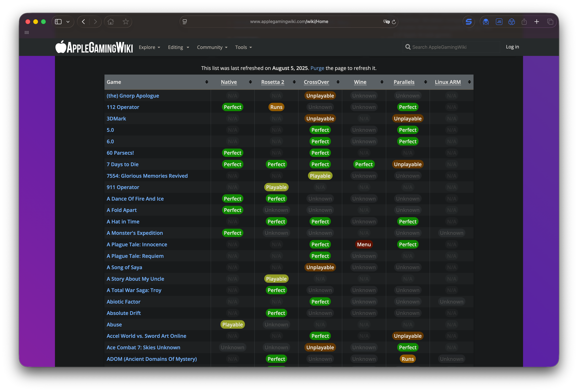Share page using the share icon
This screenshot has height=392, width=578.
[x=524, y=22]
